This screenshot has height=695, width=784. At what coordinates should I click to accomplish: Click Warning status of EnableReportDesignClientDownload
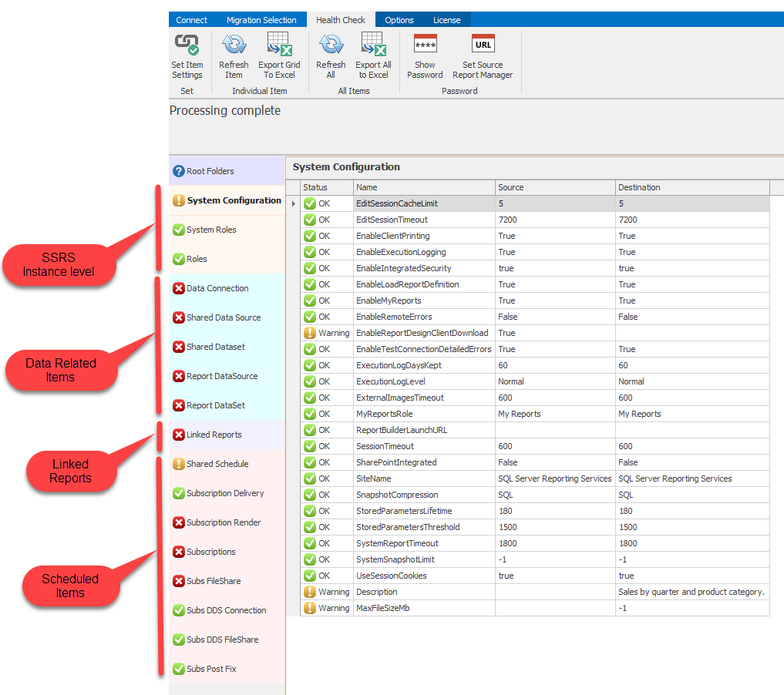pos(327,334)
